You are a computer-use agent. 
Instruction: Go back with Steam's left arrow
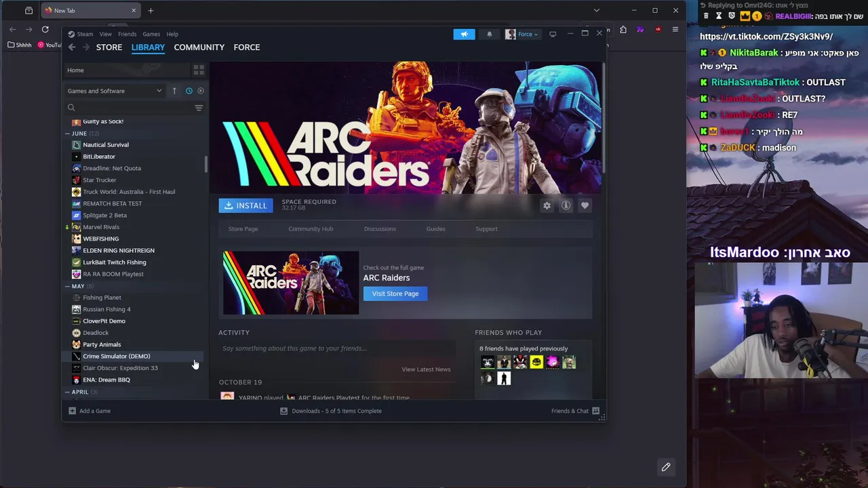[72, 47]
